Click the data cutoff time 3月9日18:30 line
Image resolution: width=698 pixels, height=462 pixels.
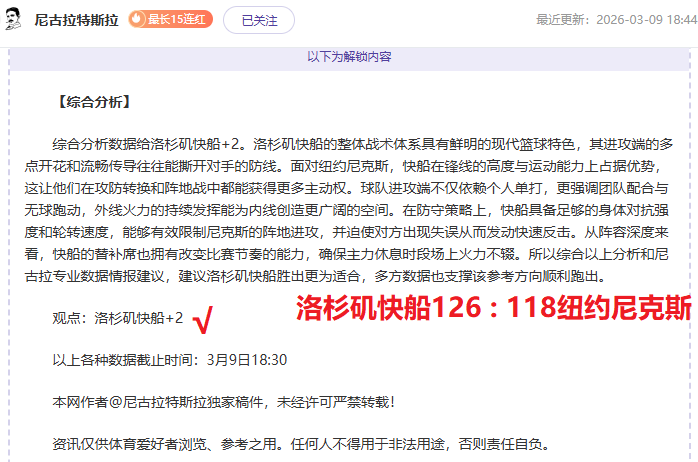[x=170, y=360]
